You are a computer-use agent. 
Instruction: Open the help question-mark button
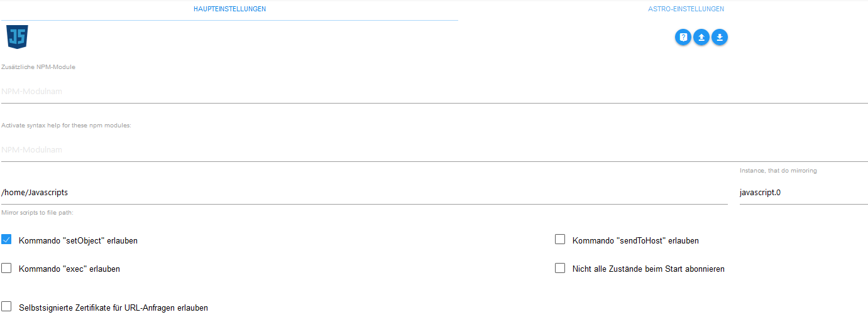683,37
